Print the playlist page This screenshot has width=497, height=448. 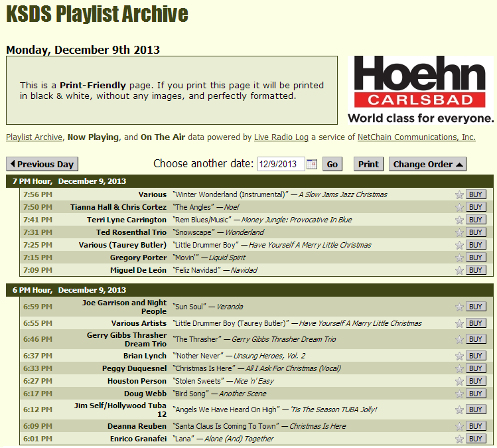[x=368, y=164]
